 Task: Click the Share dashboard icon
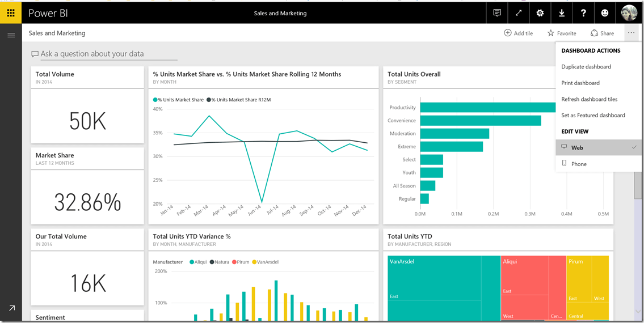(x=594, y=33)
